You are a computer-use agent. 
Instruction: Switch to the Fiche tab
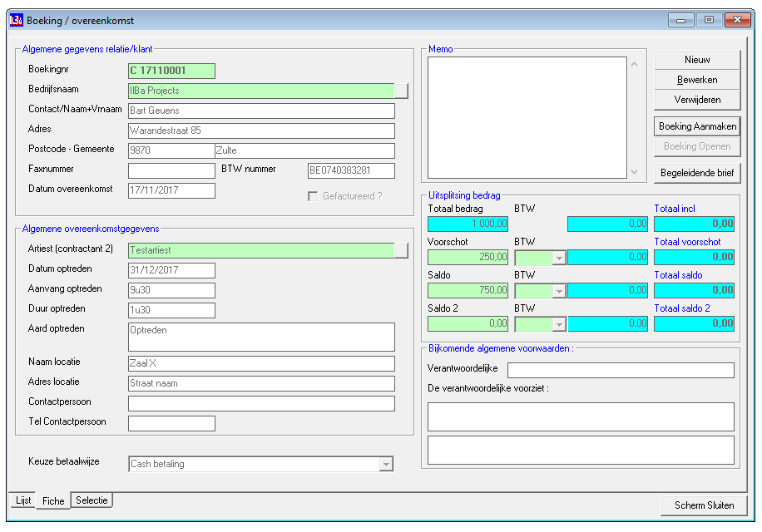click(53, 501)
